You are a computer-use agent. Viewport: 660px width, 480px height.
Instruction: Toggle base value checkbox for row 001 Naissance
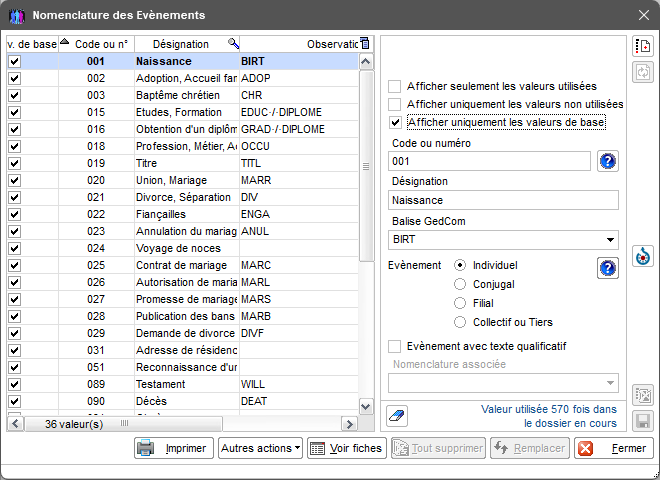click(14, 61)
